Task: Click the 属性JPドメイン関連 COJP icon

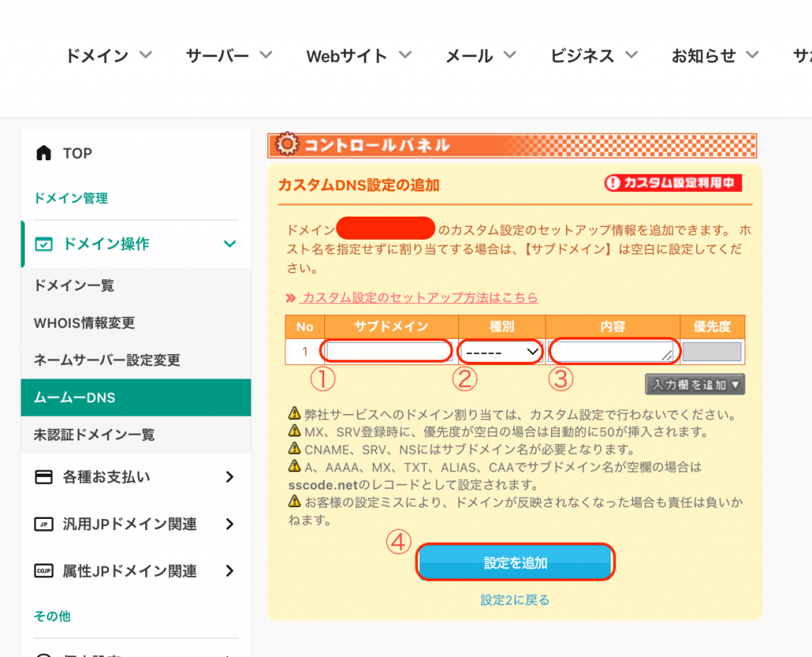Action: 44,571
